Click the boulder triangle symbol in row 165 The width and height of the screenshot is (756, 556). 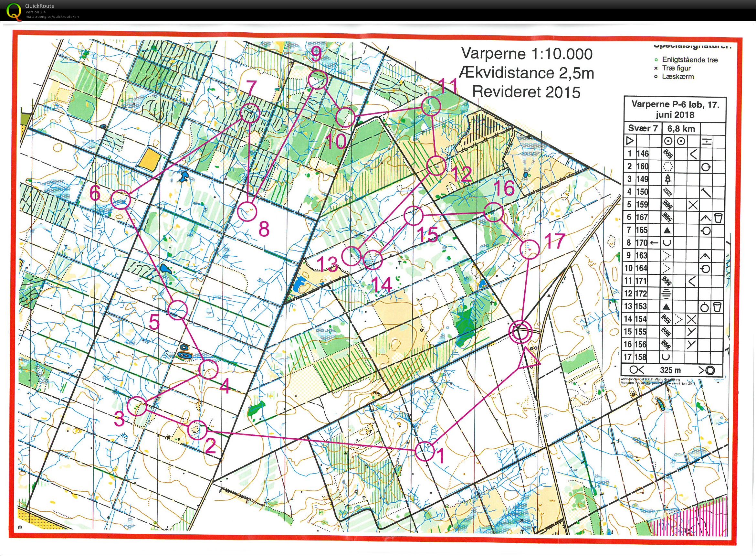coord(667,230)
